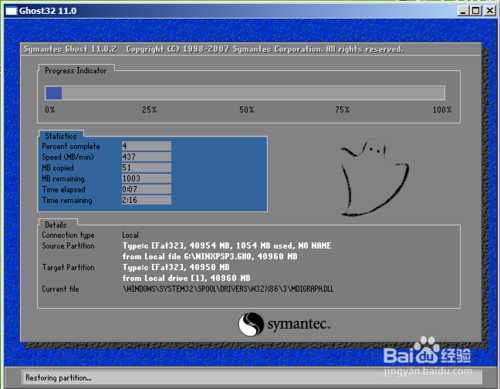Click the Current file path text

(228, 289)
